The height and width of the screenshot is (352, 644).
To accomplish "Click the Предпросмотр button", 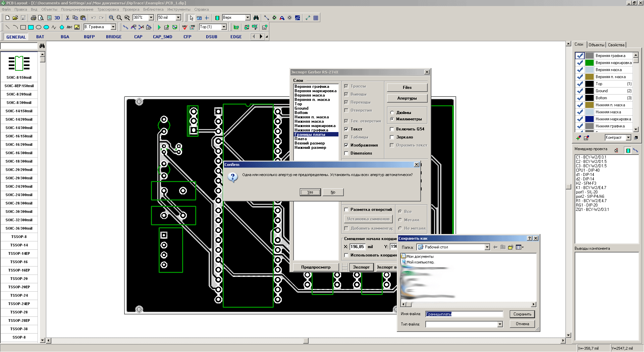I will tap(316, 267).
